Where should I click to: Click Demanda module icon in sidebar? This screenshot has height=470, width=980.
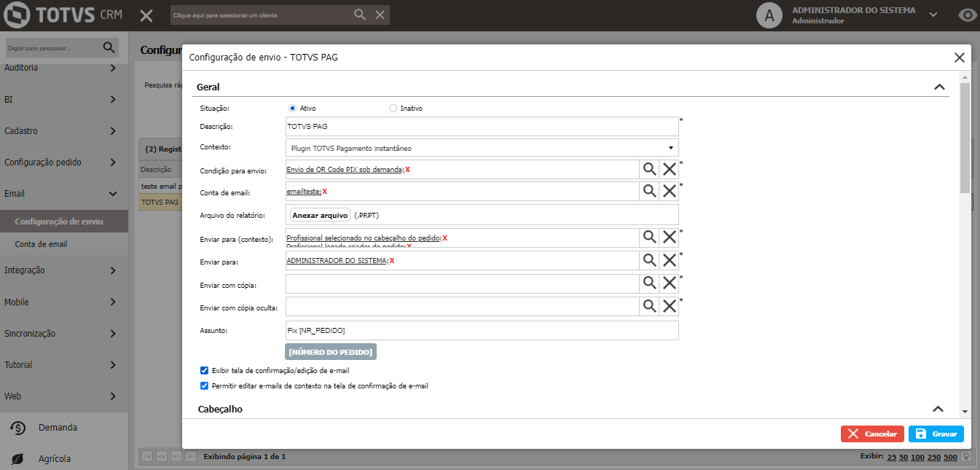click(x=18, y=428)
